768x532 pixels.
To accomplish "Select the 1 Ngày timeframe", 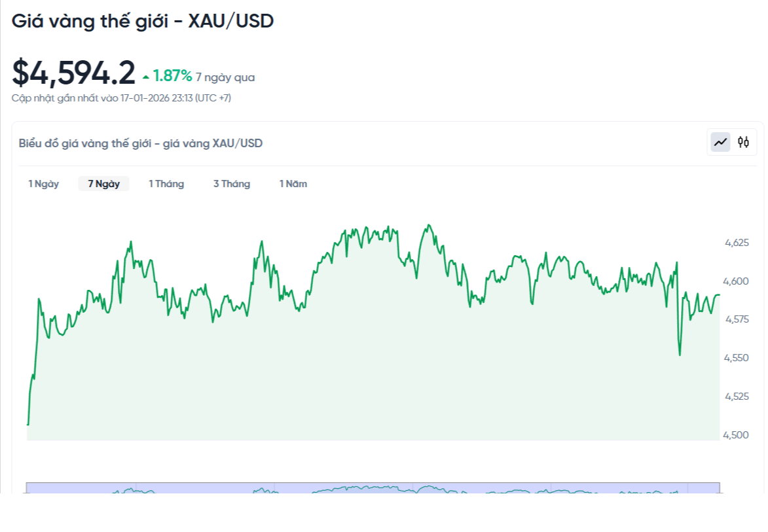I will [x=43, y=184].
